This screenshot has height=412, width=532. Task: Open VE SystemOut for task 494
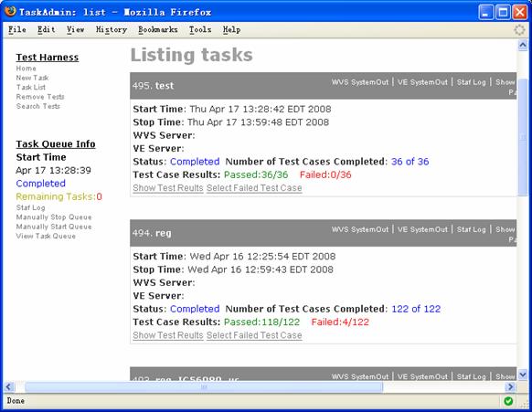(x=422, y=229)
